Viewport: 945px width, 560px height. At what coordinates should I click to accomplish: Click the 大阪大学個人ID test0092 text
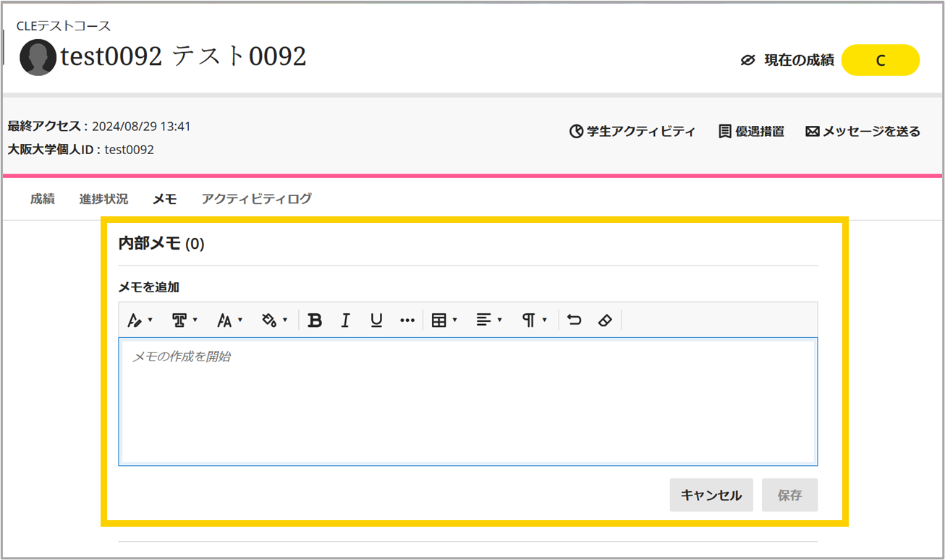click(80, 150)
